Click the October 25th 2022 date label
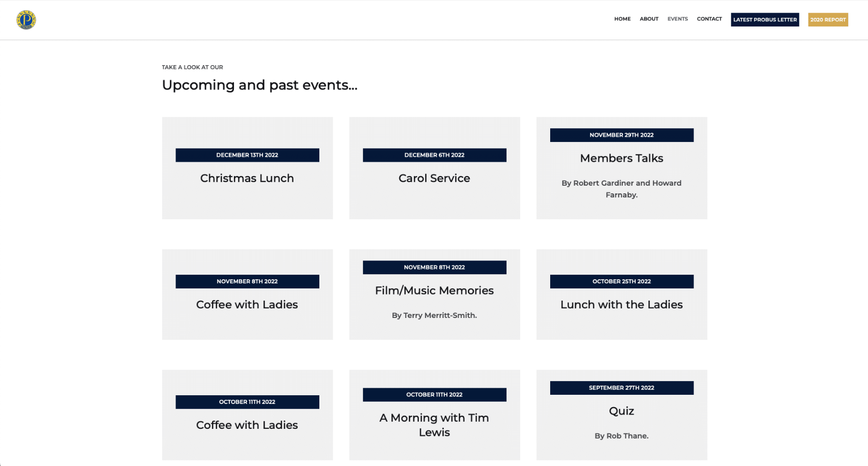868x466 pixels. 621,281
